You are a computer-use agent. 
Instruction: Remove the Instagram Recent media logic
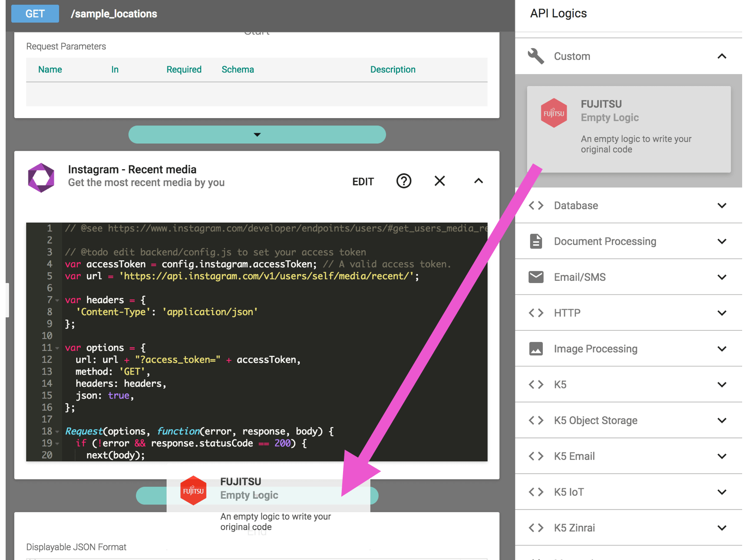point(440,181)
